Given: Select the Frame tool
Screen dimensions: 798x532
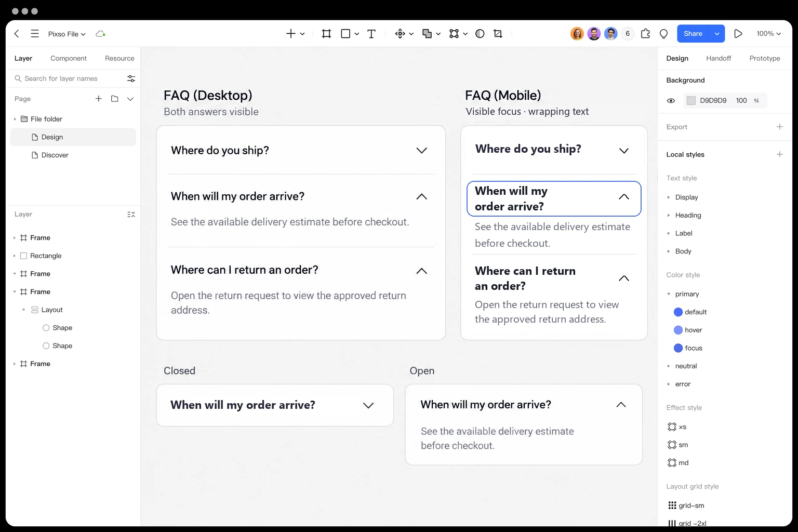Looking at the screenshot, I should (326, 34).
